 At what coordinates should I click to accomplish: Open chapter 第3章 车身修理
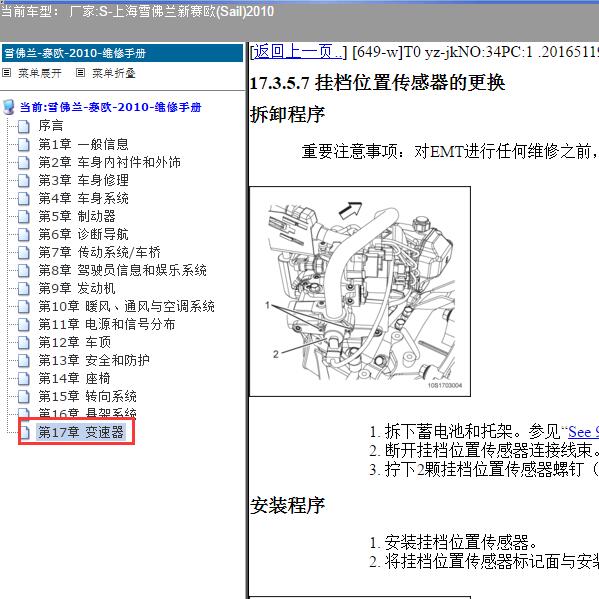coord(83,180)
